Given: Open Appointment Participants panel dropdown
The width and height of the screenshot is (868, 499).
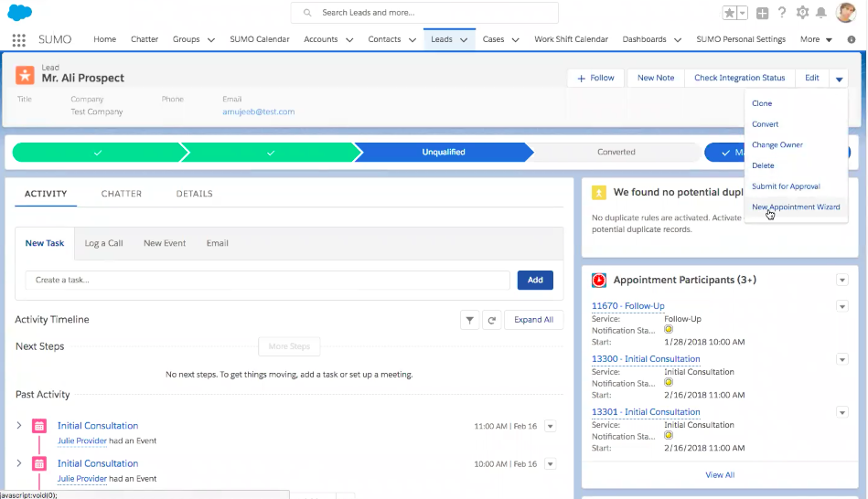Looking at the screenshot, I should 842,280.
